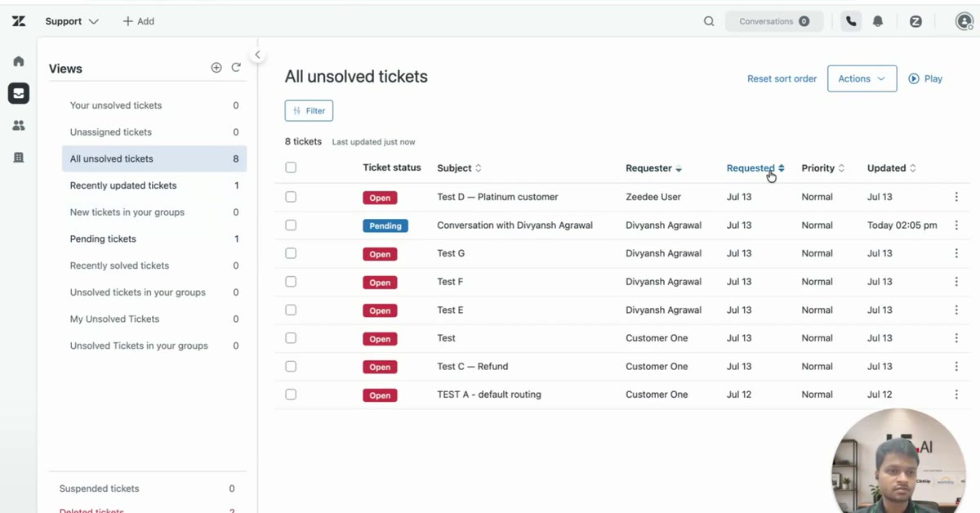Open row menu for Test F ticket
980x513 pixels.
(956, 282)
